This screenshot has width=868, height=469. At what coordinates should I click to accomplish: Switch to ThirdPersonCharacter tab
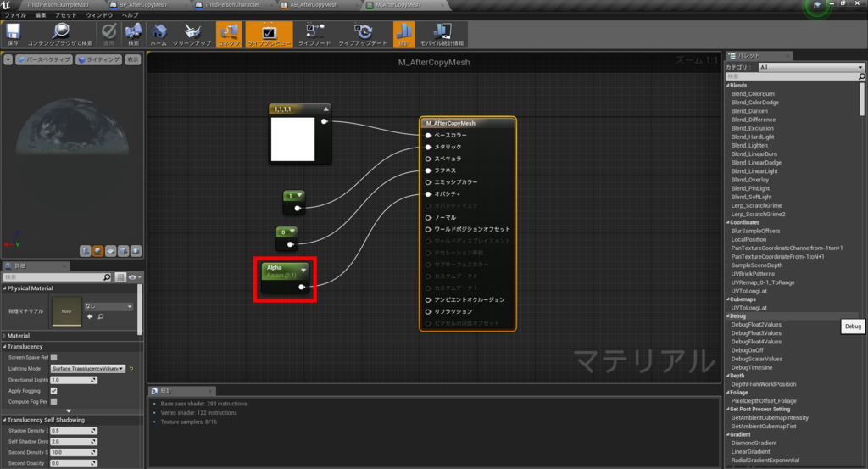232,5
